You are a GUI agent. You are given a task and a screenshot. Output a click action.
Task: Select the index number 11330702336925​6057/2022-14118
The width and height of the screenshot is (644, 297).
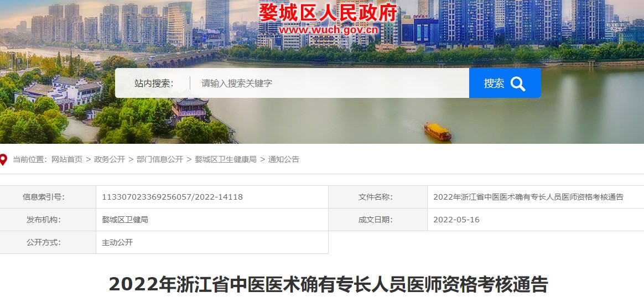click(x=173, y=197)
